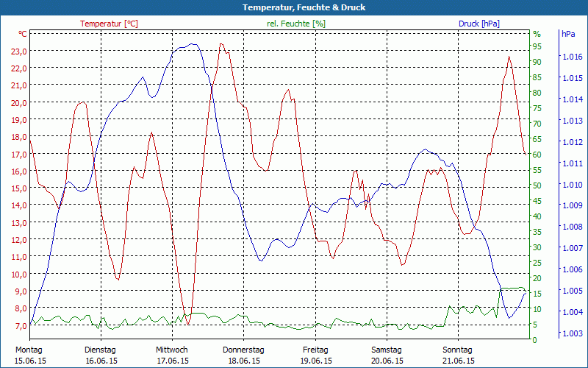Click the 95 value on humidity axis
The image size is (588, 368).
537,46
